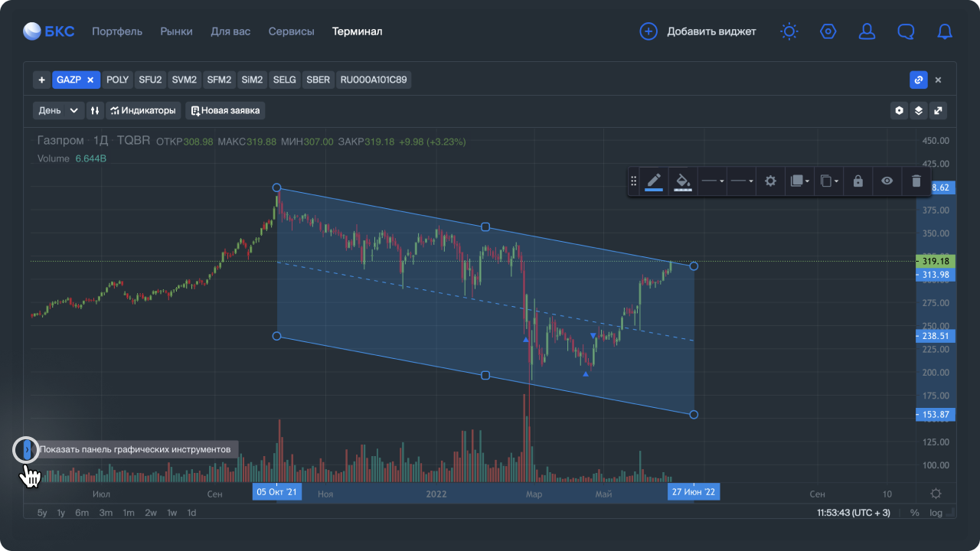Image resolution: width=980 pixels, height=551 pixels.
Task: Open clone/copy dropdown
Action: pyautogui.click(x=829, y=181)
